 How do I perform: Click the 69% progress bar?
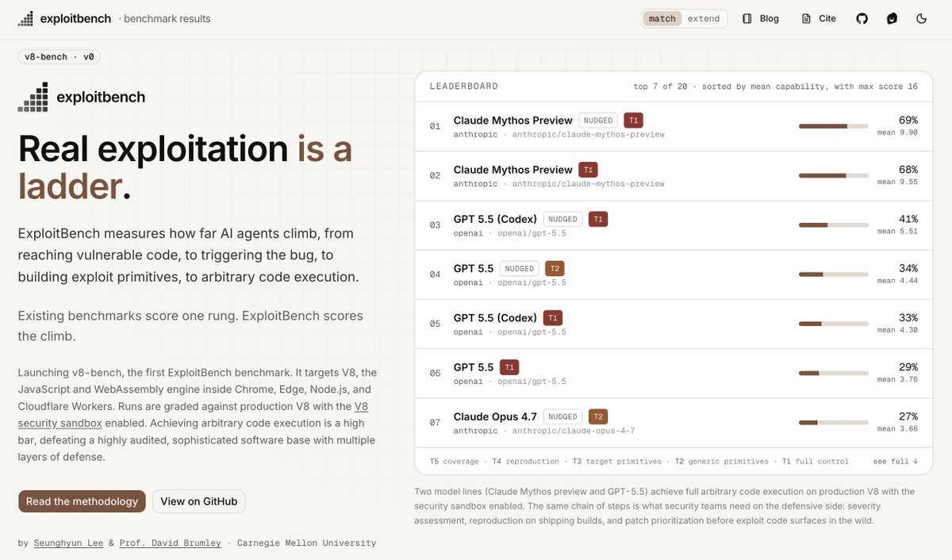(834, 126)
